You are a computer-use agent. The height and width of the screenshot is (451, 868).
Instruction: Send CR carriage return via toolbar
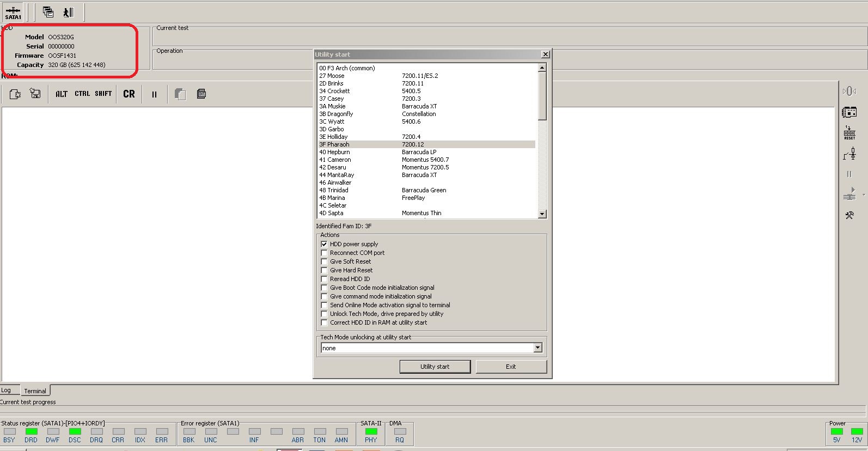[129, 94]
